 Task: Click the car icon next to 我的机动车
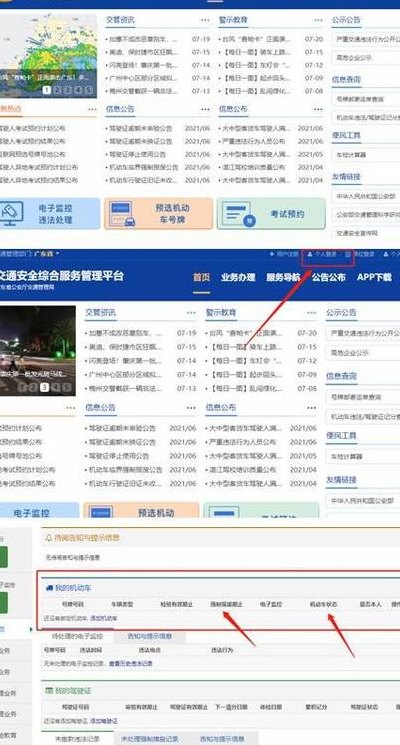tap(49, 588)
